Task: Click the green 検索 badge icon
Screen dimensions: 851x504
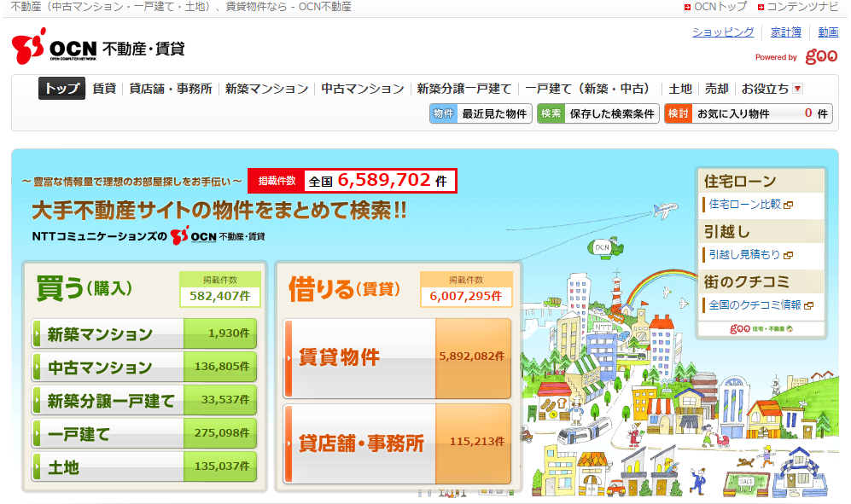Action: pos(551,113)
